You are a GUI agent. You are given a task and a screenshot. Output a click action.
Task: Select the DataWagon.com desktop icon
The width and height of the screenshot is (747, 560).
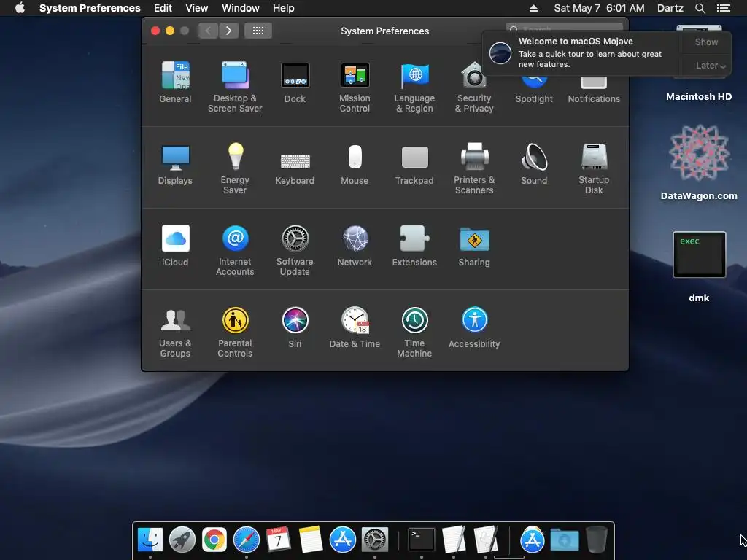699,163
